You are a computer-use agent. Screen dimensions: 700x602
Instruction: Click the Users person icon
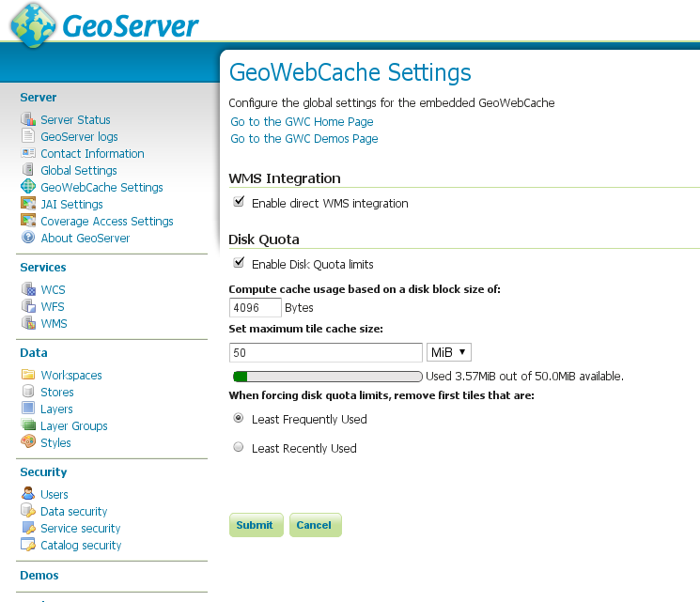click(28, 493)
